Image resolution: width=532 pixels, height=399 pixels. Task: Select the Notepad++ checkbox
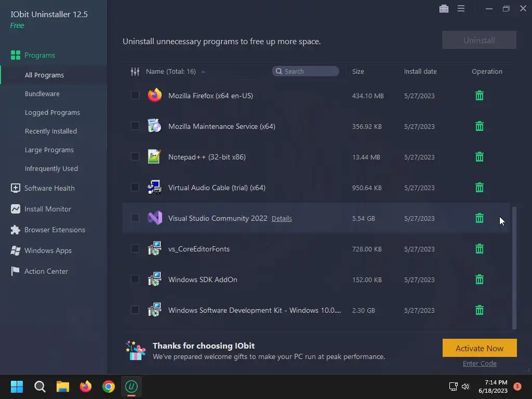pos(135,156)
